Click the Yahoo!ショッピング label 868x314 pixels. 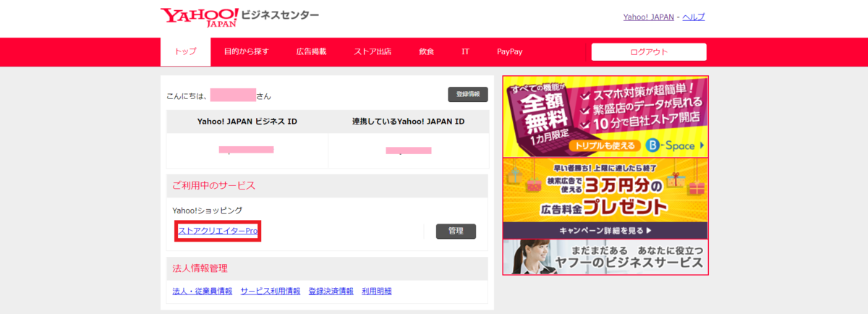tap(207, 211)
